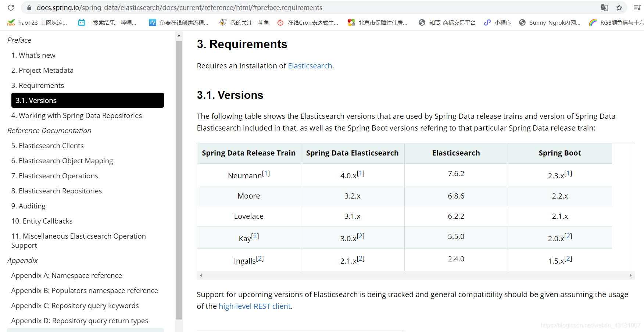The image size is (644, 332).
Task: Open Appendix A: Namespace reference
Action: point(67,275)
